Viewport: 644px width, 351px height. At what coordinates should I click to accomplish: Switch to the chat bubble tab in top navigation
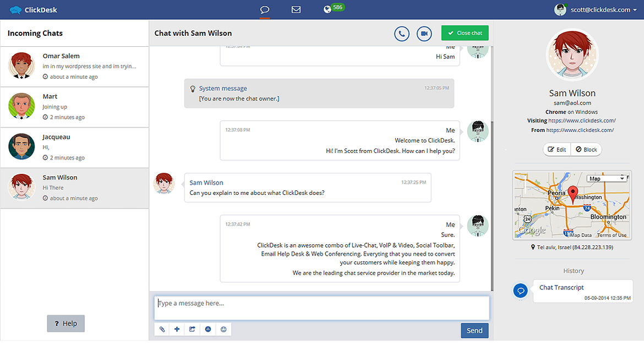pyautogui.click(x=264, y=9)
